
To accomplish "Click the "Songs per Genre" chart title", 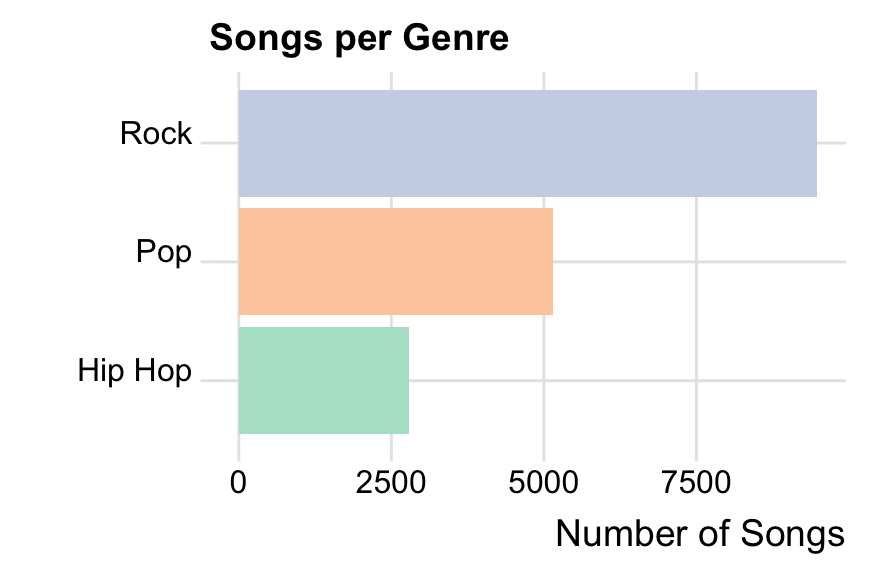I will tap(359, 39).
